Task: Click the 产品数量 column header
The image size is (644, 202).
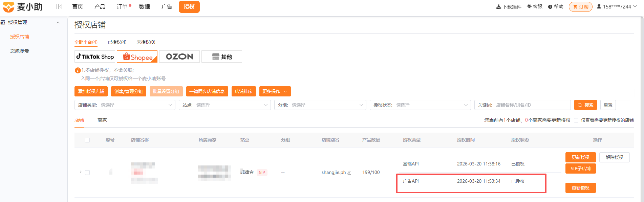Action: click(x=371, y=140)
